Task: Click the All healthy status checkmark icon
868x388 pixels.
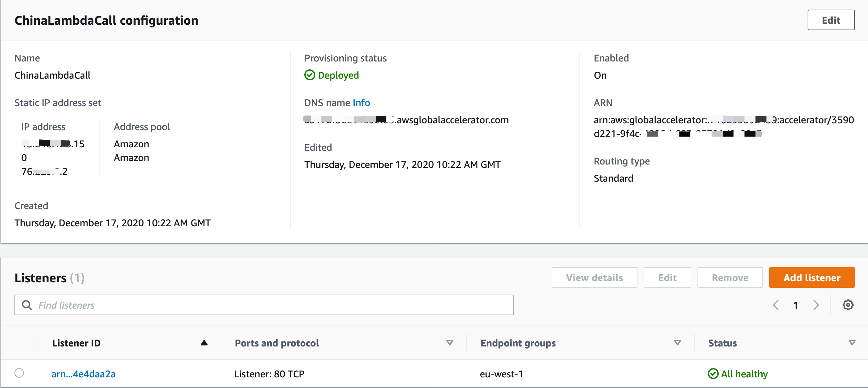Action: [x=713, y=374]
